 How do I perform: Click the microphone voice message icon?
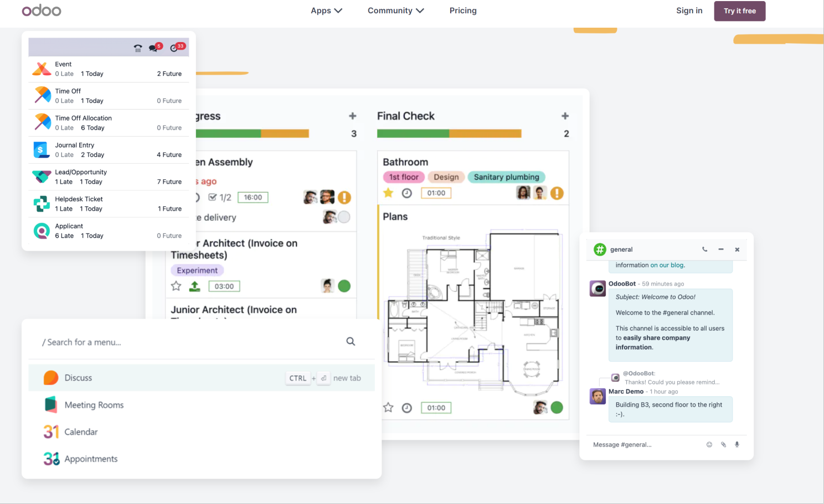(737, 445)
